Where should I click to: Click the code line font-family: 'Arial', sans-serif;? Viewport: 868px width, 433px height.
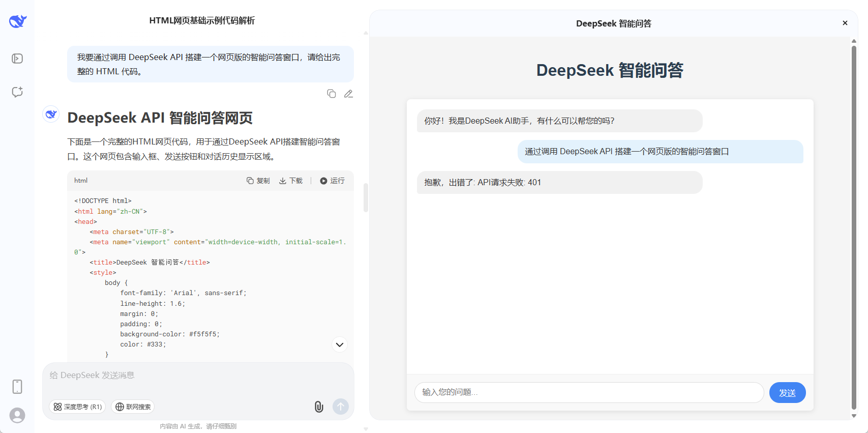(x=183, y=293)
